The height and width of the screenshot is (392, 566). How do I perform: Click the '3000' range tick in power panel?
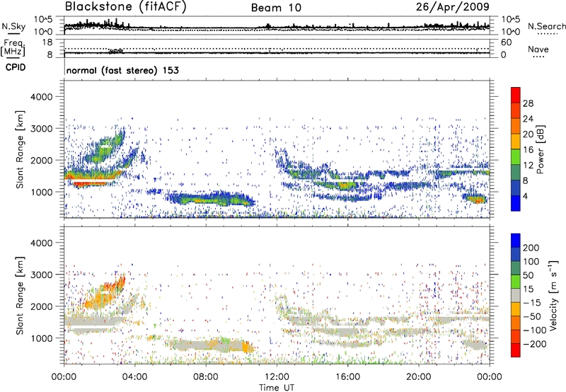coord(41,129)
